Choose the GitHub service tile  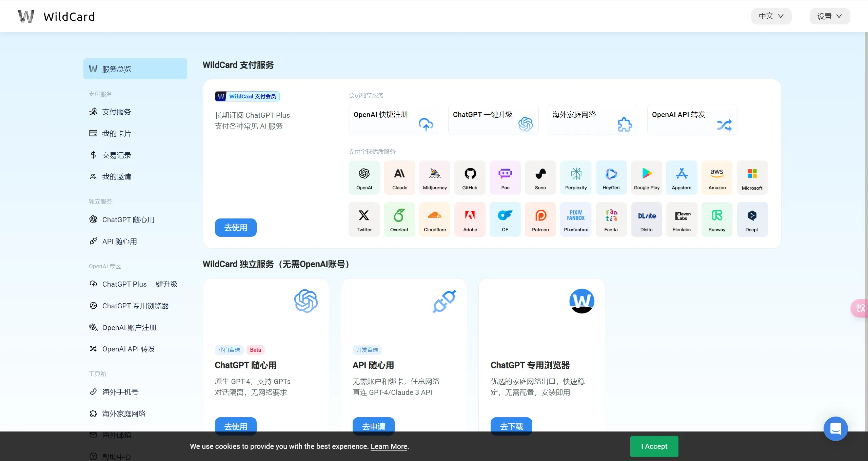(470, 177)
